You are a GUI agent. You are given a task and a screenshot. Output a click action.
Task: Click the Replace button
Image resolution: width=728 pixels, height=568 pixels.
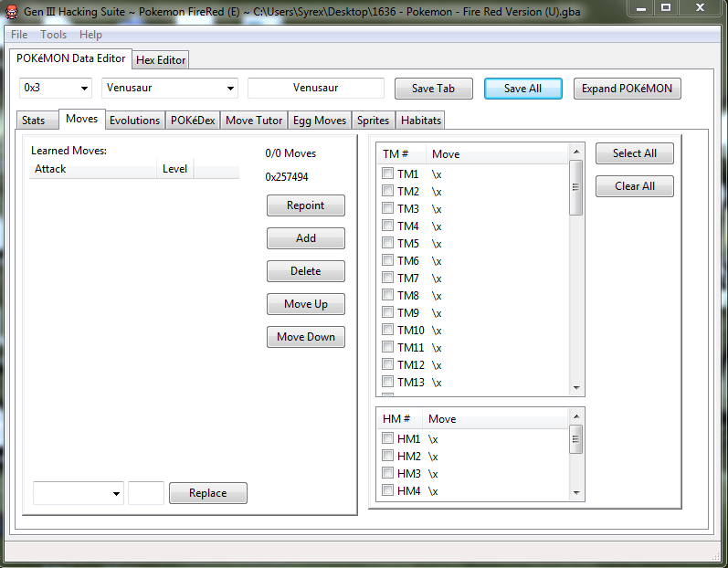[x=208, y=493]
